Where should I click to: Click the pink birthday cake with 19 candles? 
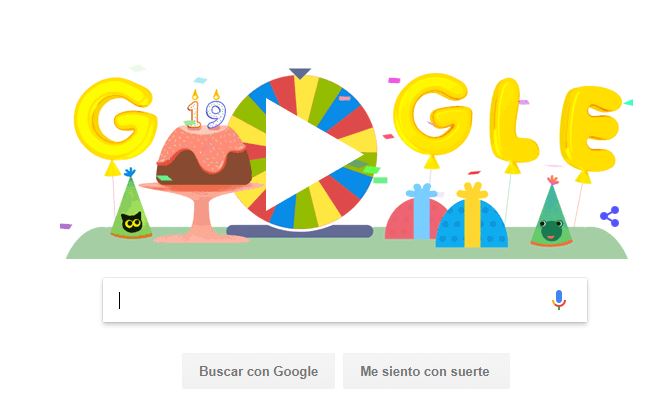pos(204,155)
